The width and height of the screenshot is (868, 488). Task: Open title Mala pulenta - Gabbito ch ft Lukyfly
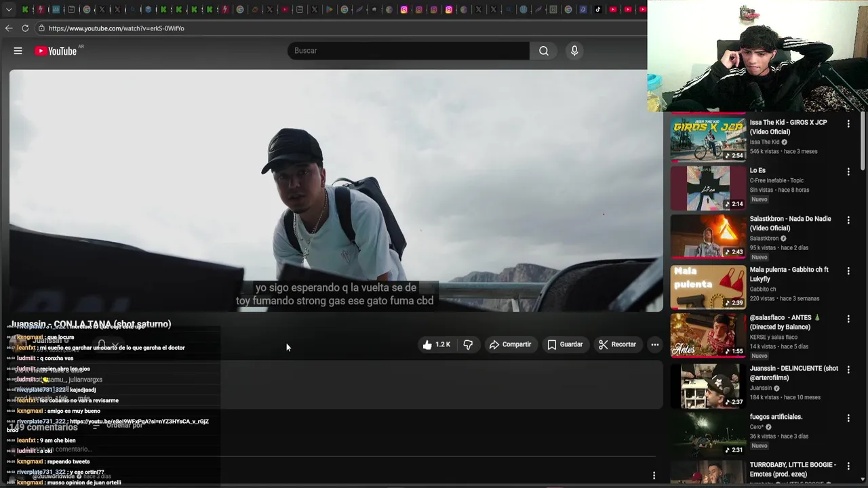[789, 274]
